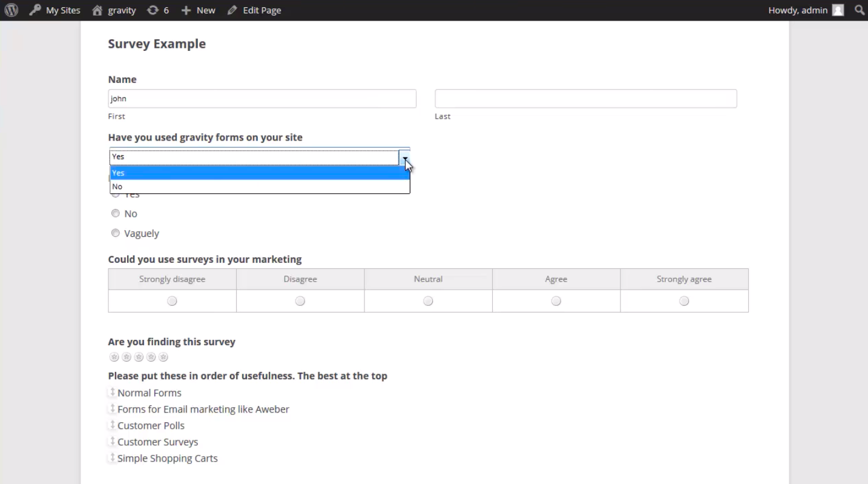
Task: Click the first star in rating
Action: click(x=114, y=357)
